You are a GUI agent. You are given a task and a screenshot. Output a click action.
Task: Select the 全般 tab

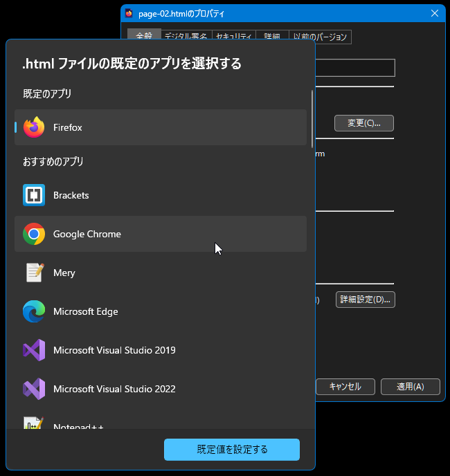(144, 35)
